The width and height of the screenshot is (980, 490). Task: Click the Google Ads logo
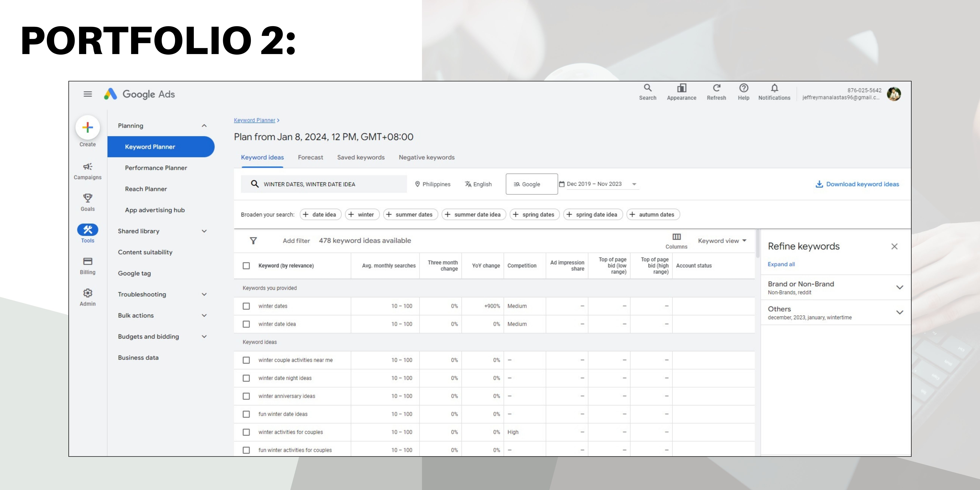click(139, 94)
